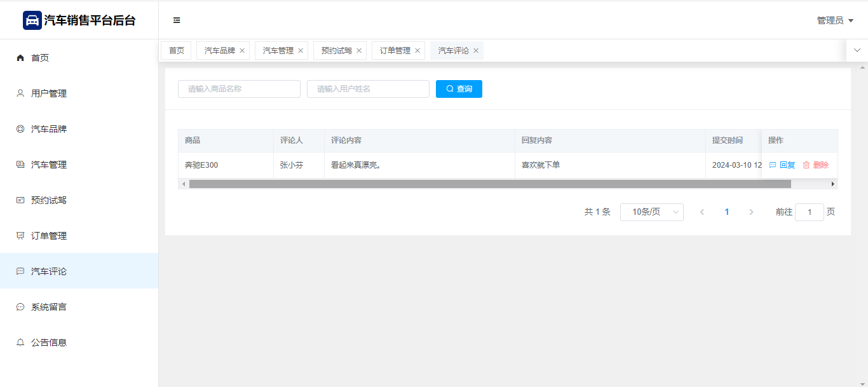Click the home icon beside 首页
Image resolution: width=868 pixels, height=387 pixels.
point(20,58)
